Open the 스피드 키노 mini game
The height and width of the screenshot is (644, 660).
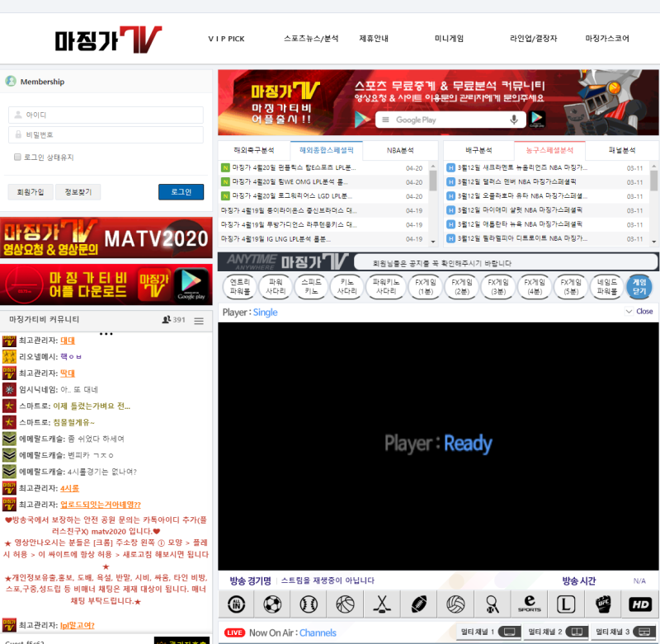pos(312,286)
